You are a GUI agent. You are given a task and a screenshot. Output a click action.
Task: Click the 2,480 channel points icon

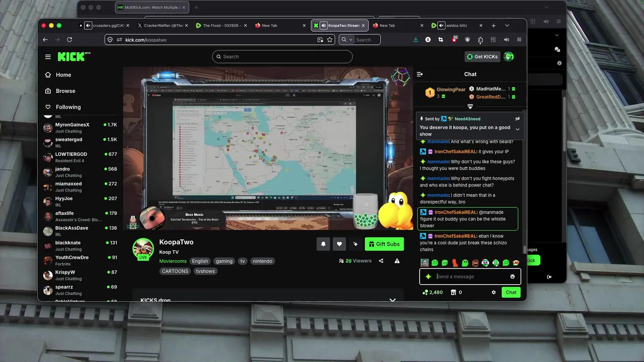[425, 292]
